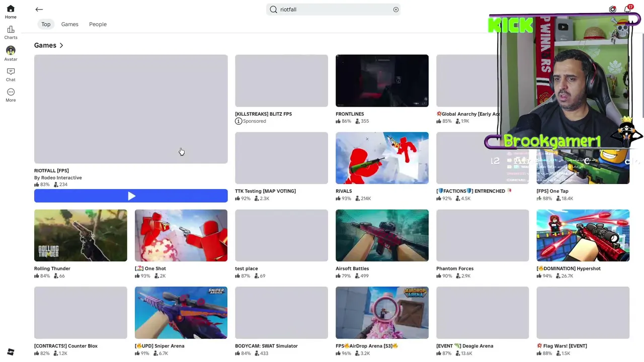Open the TTK Testing [MAP VOTING] title
Image resolution: width=644 pixels, height=362 pixels.
tap(265, 191)
